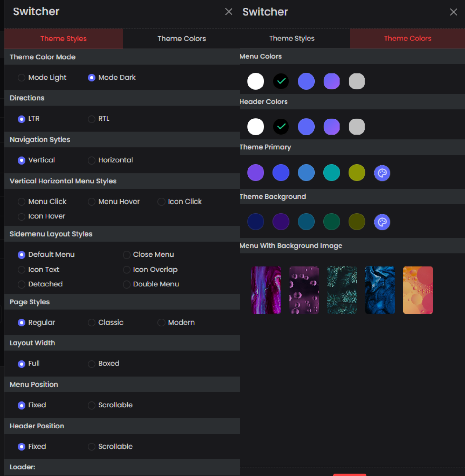Open Theme Styles tab in right panel
465x476 pixels.
point(292,38)
